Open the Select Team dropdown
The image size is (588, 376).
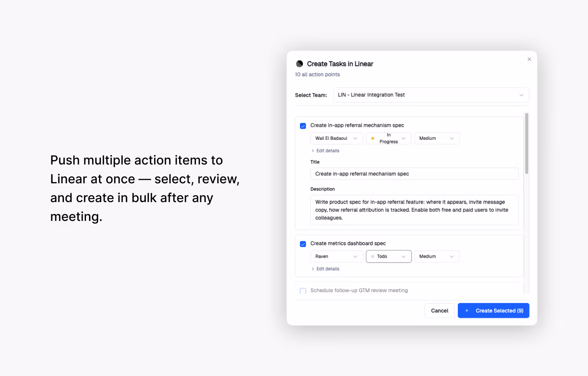(431, 95)
